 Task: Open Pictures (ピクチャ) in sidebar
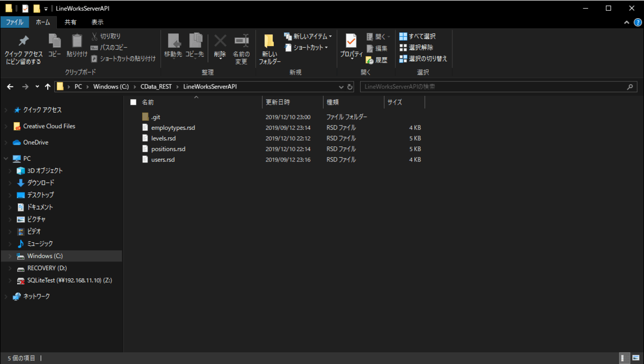(36, 219)
